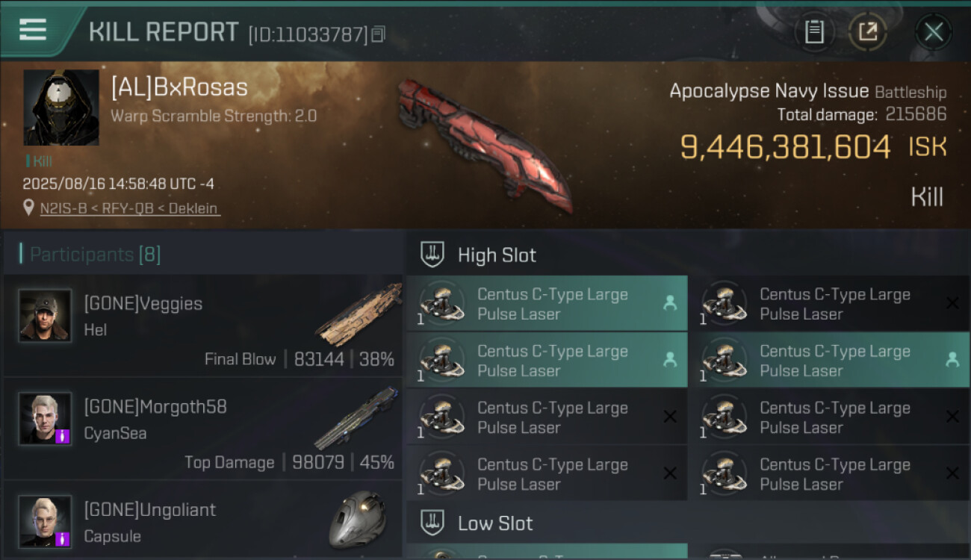Click the Hel ship icon for Veggies
The image size is (971, 560).
(x=357, y=314)
